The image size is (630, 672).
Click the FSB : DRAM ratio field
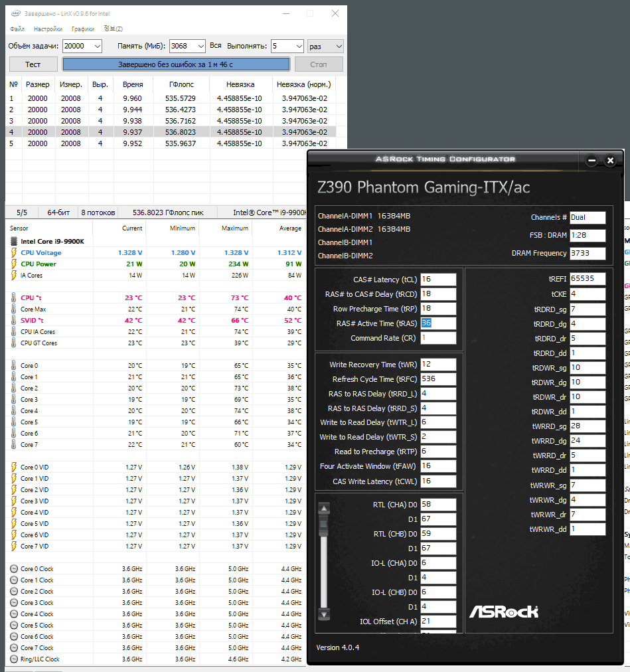tap(587, 235)
